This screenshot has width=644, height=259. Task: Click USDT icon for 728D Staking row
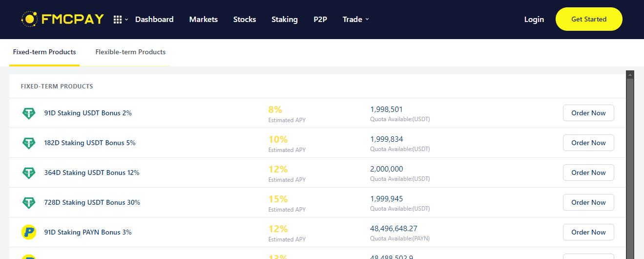[29, 203]
